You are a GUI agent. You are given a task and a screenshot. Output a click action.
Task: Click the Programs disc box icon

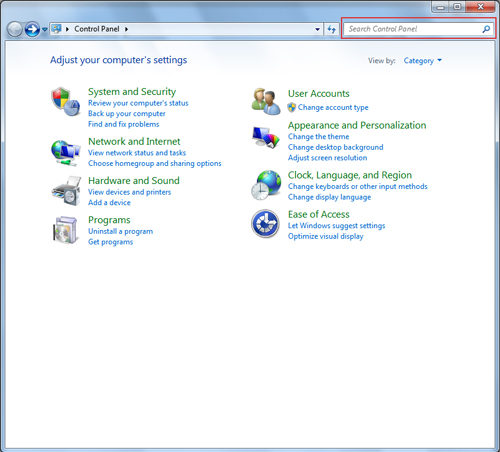(x=66, y=230)
